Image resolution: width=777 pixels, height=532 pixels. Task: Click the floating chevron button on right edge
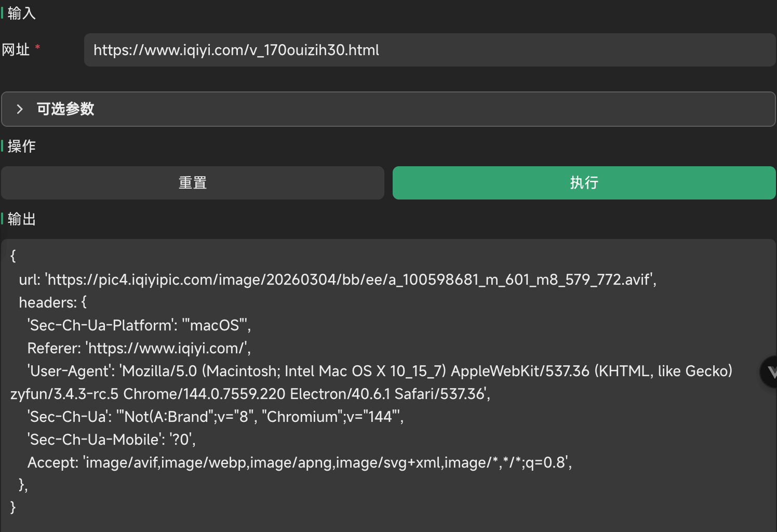772,371
